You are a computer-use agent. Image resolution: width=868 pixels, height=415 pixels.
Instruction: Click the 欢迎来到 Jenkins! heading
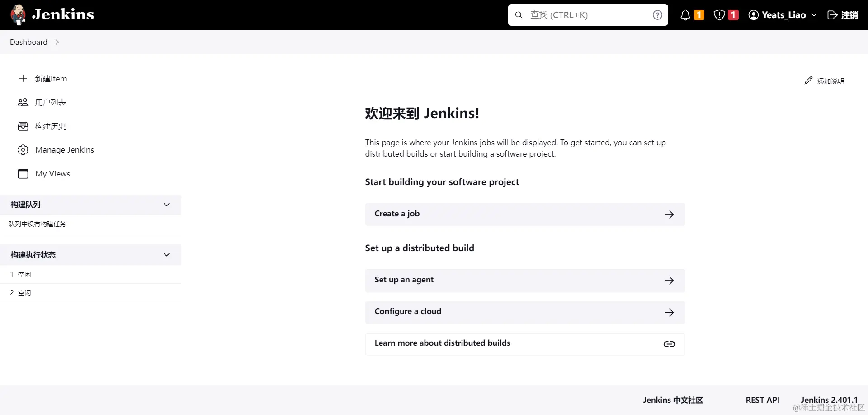(422, 113)
